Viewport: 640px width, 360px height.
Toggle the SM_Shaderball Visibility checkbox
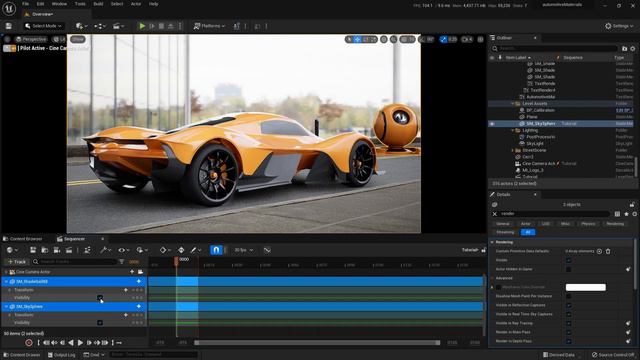(100, 298)
